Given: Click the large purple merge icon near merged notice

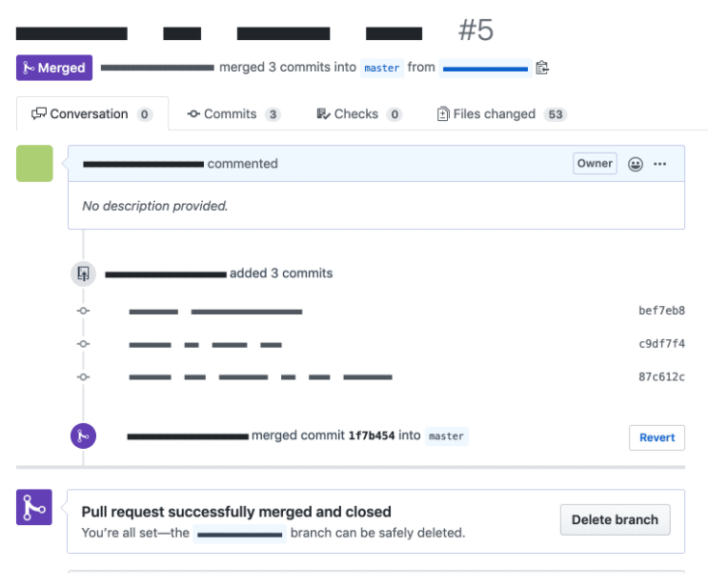Looking at the screenshot, I should click(34, 507).
